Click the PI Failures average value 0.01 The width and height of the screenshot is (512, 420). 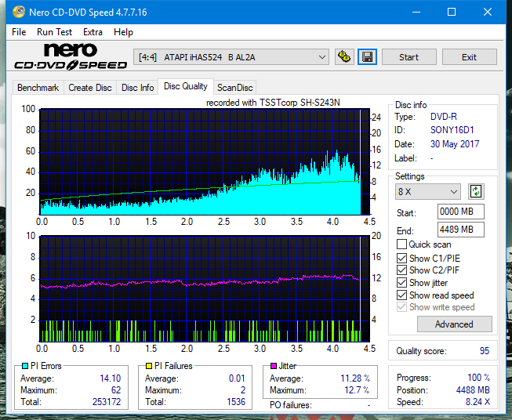click(x=237, y=378)
